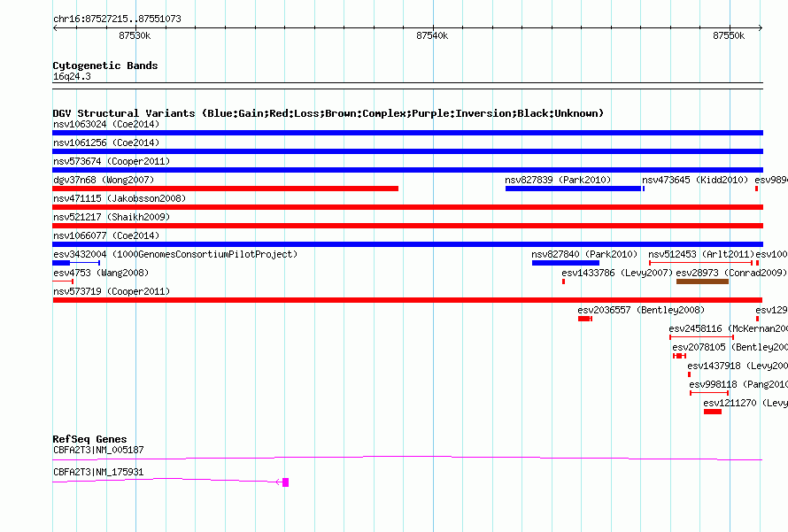Open the RefSeq Genes track title

click(89, 439)
